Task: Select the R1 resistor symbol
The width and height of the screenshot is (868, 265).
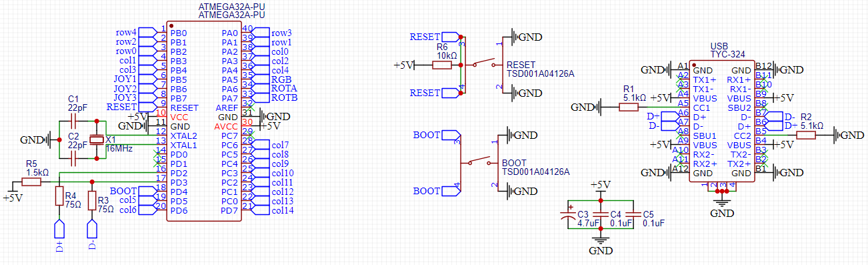Action: point(628,107)
